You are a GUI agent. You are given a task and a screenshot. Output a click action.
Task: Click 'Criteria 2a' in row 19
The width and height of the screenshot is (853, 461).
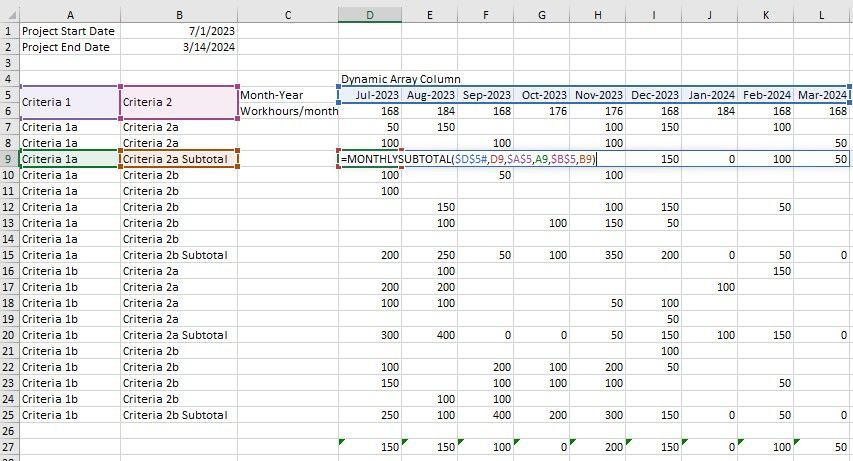click(x=179, y=319)
